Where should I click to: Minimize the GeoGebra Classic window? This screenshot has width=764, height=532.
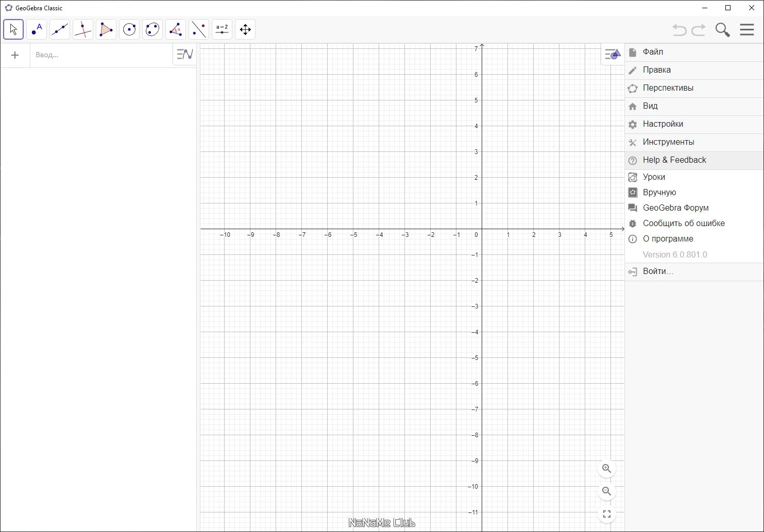point(705,8)
